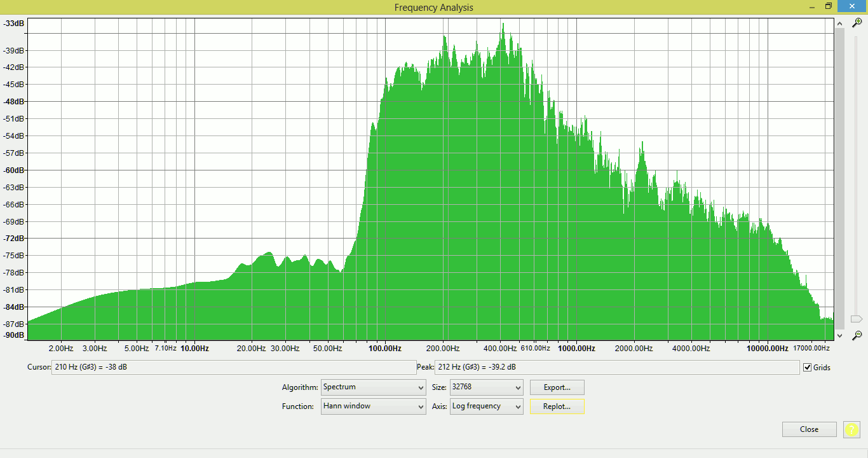The height and width of the screenshot is (458, 868).
Task: Uncheck the Grids checkbox
Action: pyautogui.click(x=808, y=367)
